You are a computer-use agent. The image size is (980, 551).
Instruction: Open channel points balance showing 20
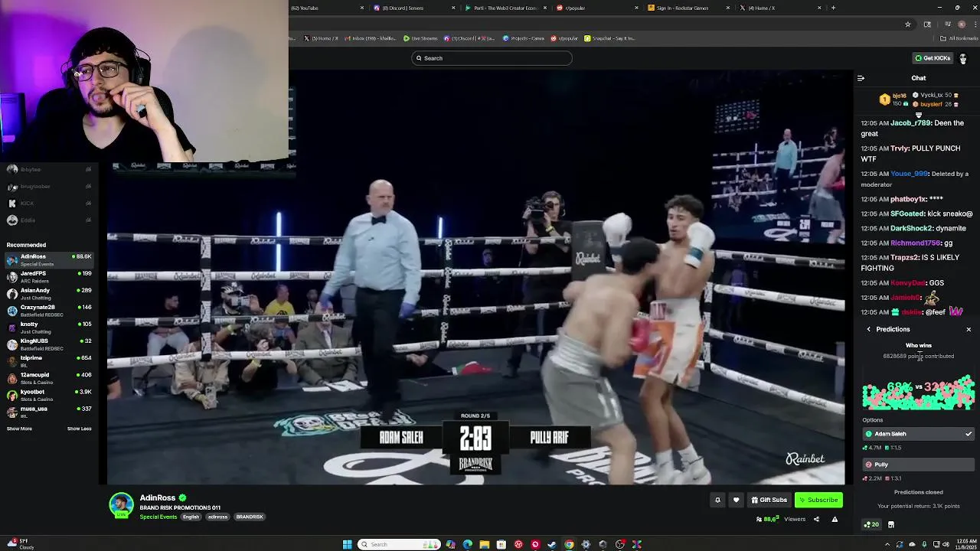click(x=871, y=524)
